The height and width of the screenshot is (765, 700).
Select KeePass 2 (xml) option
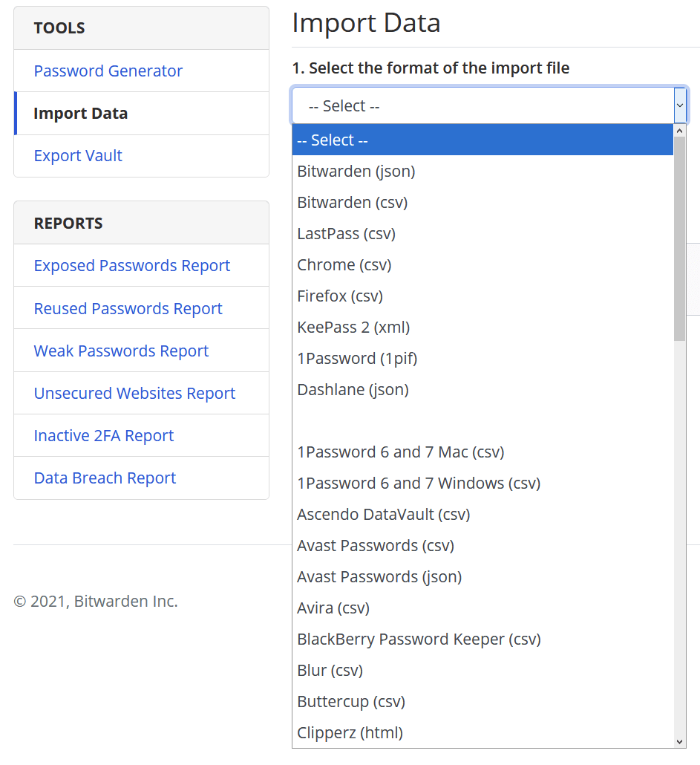[x=483, y=328]
